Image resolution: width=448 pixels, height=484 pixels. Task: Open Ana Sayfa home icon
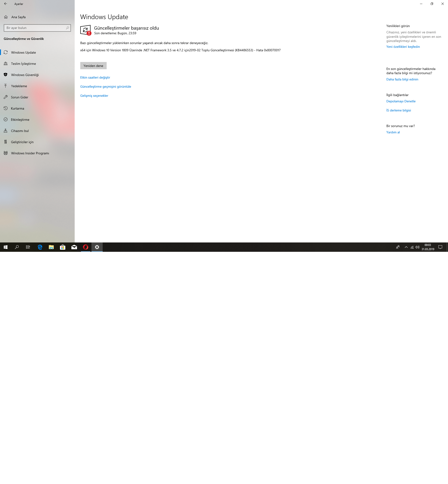click(x=6, y=17)
